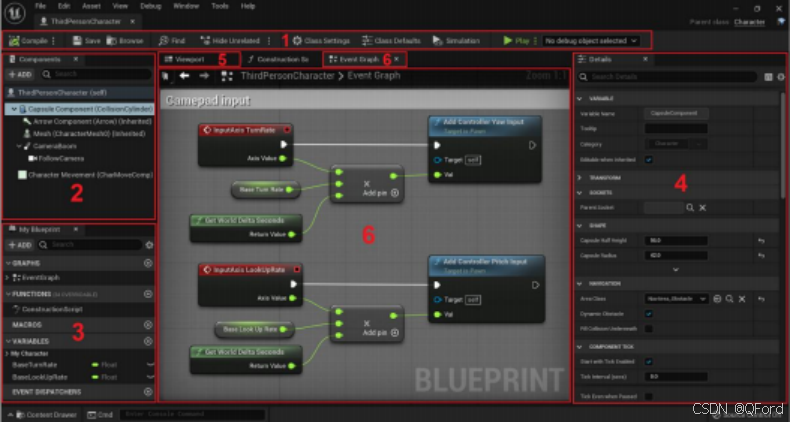Click the Components panel search field
The image size is (790, 423).
[96, 75]
